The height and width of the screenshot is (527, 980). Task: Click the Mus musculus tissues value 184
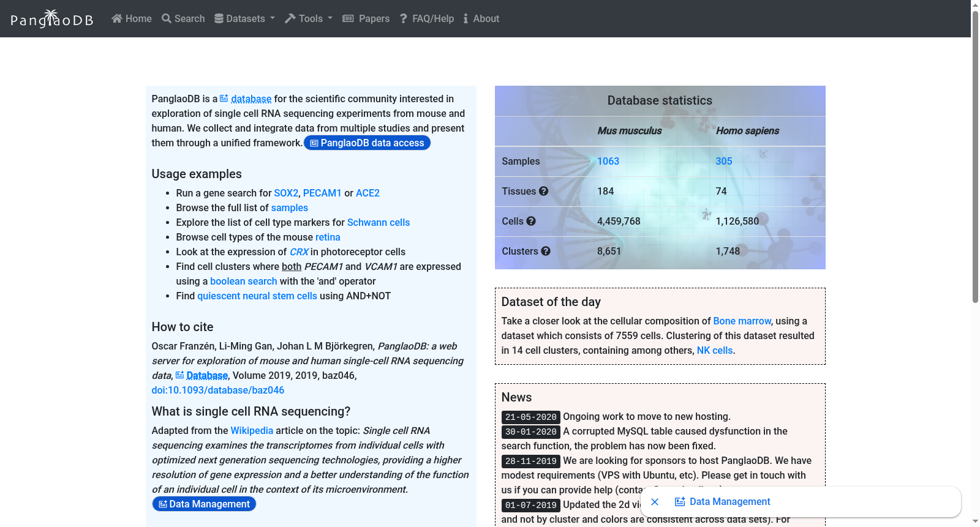pos(606,191)
